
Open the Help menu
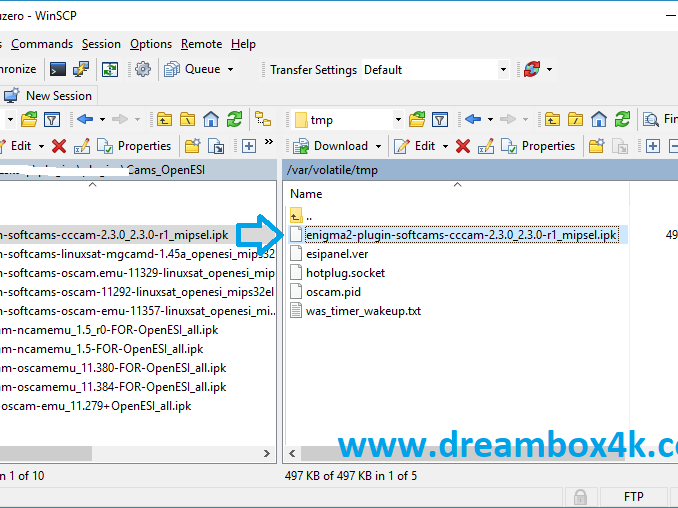point(243,44)
